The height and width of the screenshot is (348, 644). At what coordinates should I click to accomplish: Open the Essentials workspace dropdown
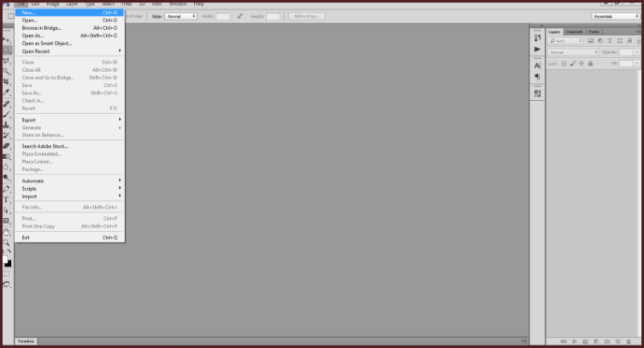[614, 16]
